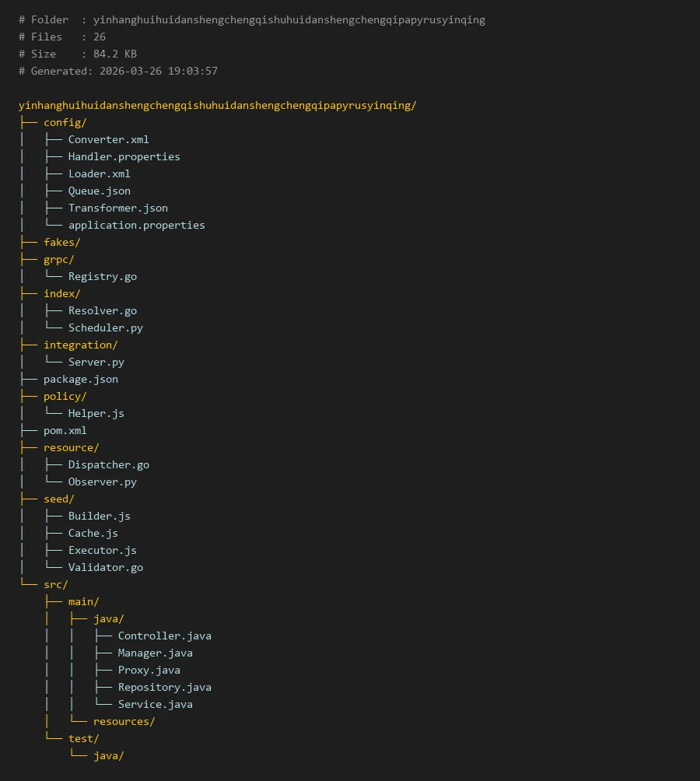
Task: Click Scheduler.py under the index folder
Action: coord(105,327)
